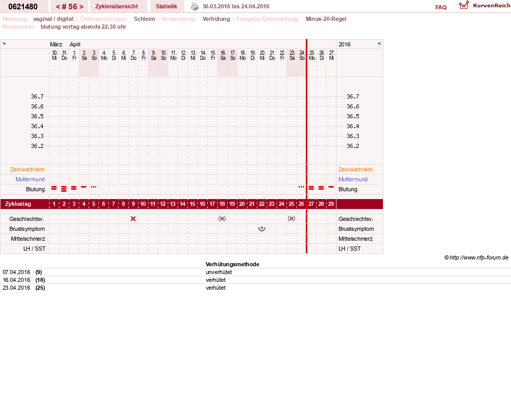Click date header 9. Sa

[x=154, y=55]
